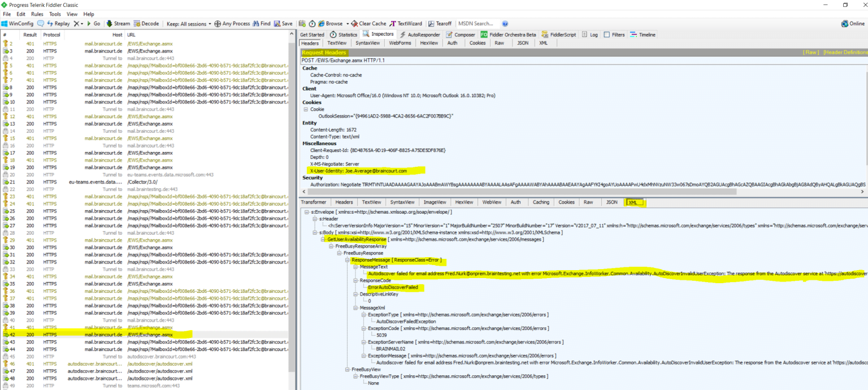This screenshot has height=390, width=868.
Task: Select session 42 /EWS/Exchange.asmx
Action: point(145,335)
